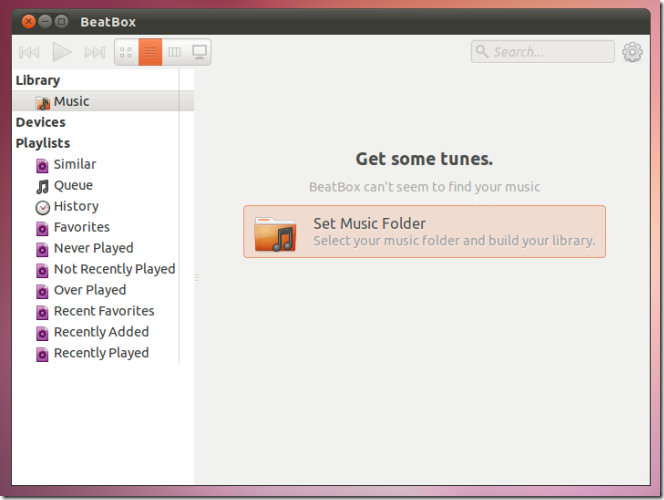Click the BeatBox title bar text
Viewport: 664px width, 500px height.
[108, 22]
